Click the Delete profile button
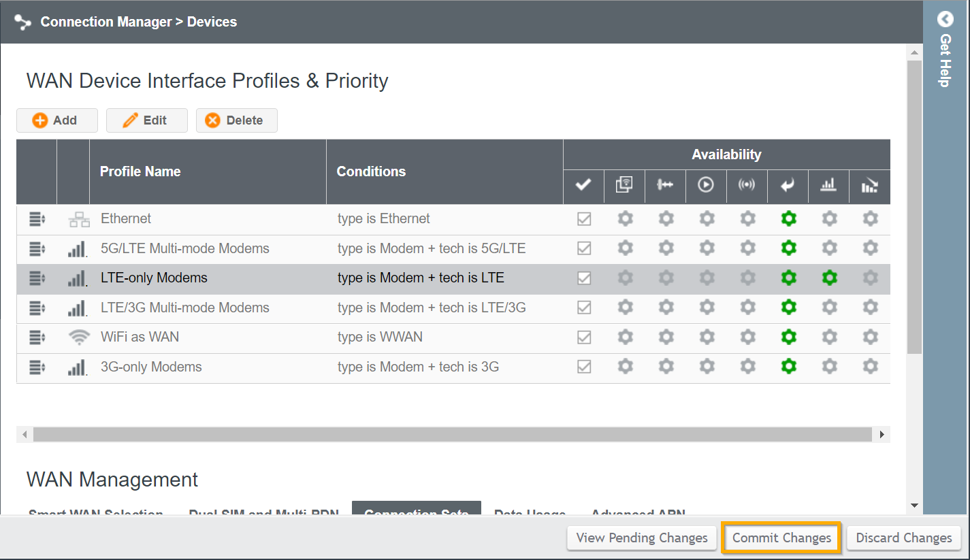 pyautogui.click(x=236, y=120)
